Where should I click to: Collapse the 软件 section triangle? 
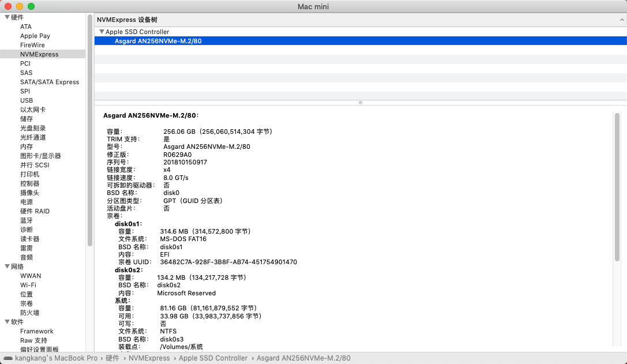point(6,322)
